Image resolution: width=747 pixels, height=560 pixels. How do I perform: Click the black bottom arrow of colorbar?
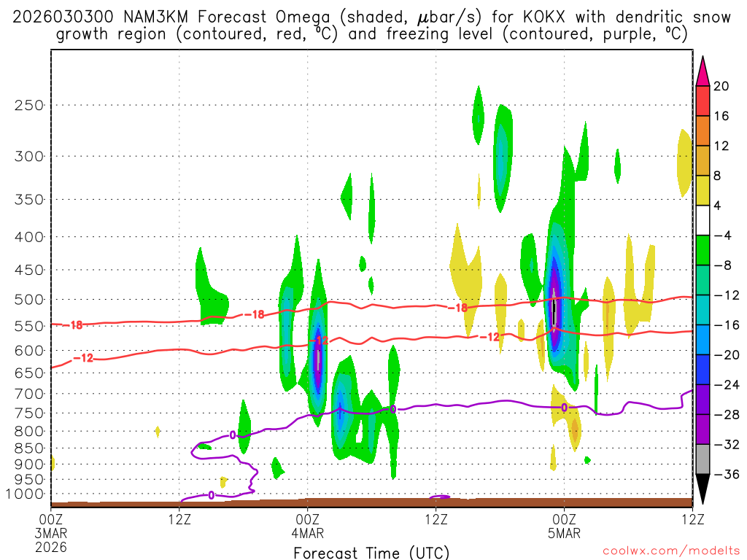[703, 489]
